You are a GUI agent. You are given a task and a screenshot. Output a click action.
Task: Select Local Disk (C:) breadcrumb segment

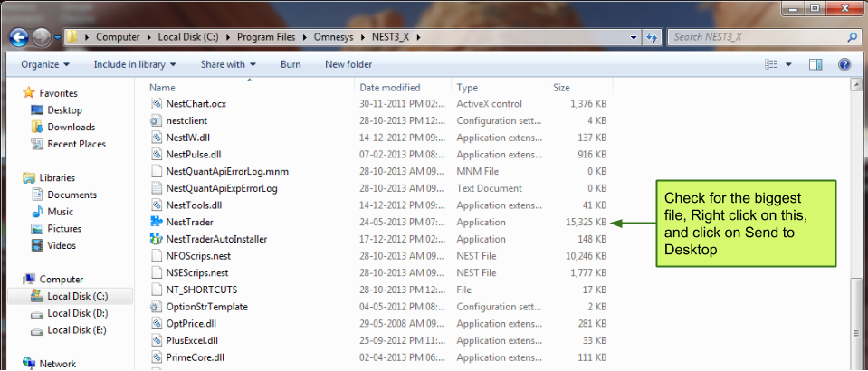(188, 37)
